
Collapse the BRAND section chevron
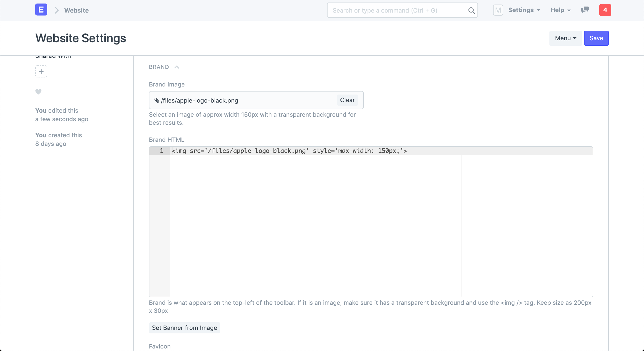pos(177,67)
